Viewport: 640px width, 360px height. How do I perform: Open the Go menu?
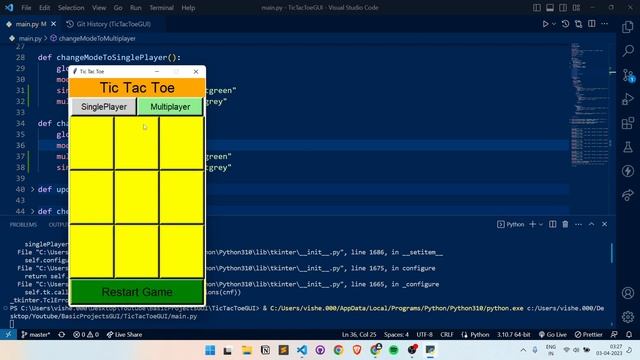(118, 7)
